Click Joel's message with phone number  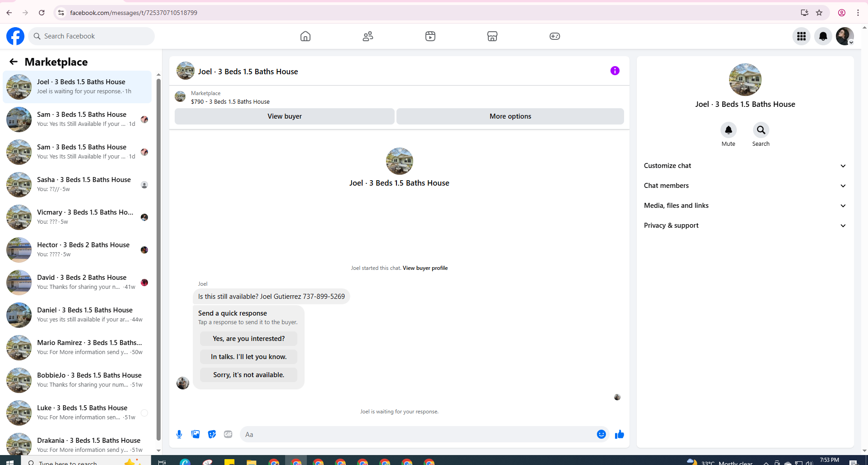pyautogui.click(x=272, y=297)
